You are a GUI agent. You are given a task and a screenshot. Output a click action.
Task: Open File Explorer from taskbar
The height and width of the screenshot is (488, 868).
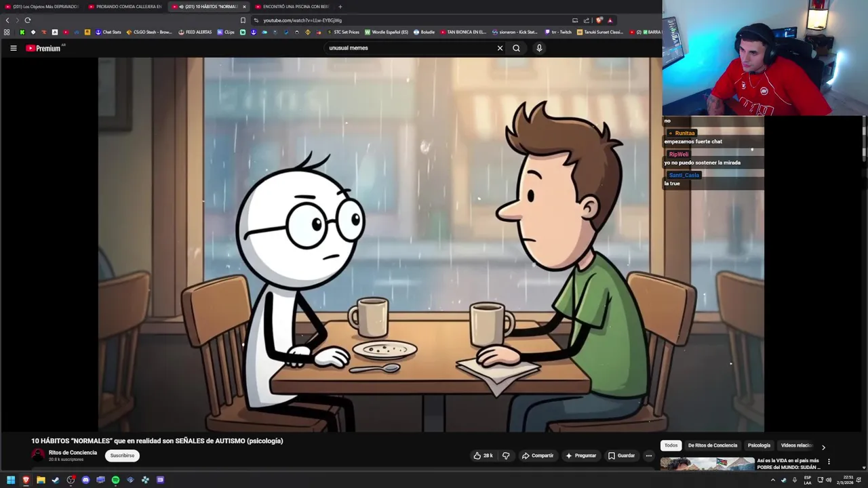(x=41, y=480)
